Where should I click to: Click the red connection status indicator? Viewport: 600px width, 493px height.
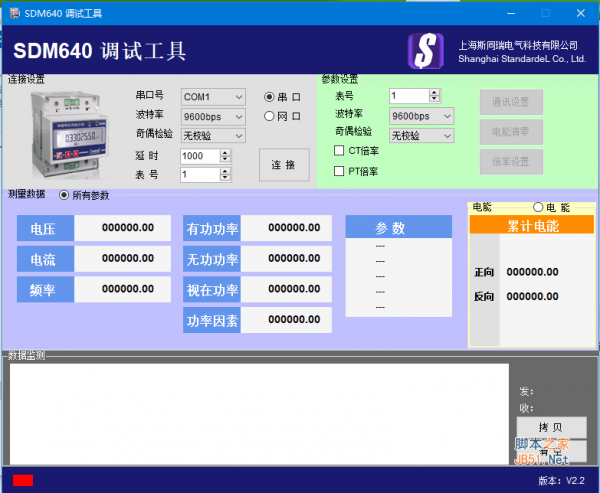point(23,480)
